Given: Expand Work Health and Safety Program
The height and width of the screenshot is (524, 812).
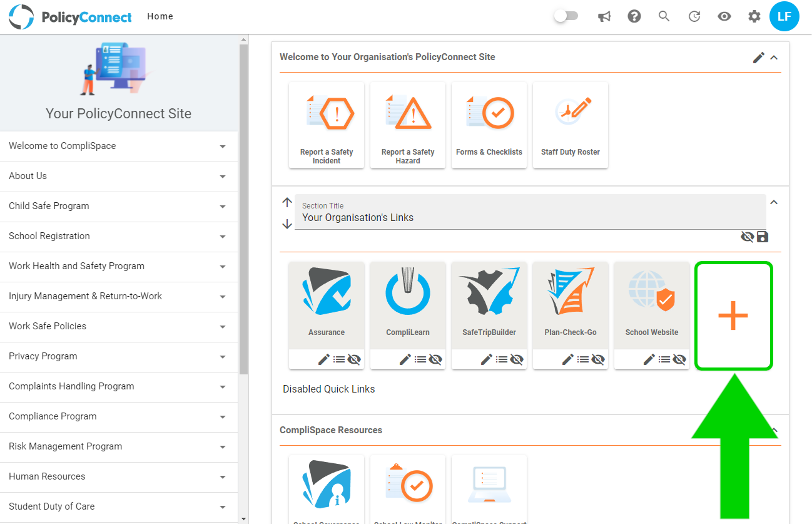Looking at the screenshot, I should 119,266.
